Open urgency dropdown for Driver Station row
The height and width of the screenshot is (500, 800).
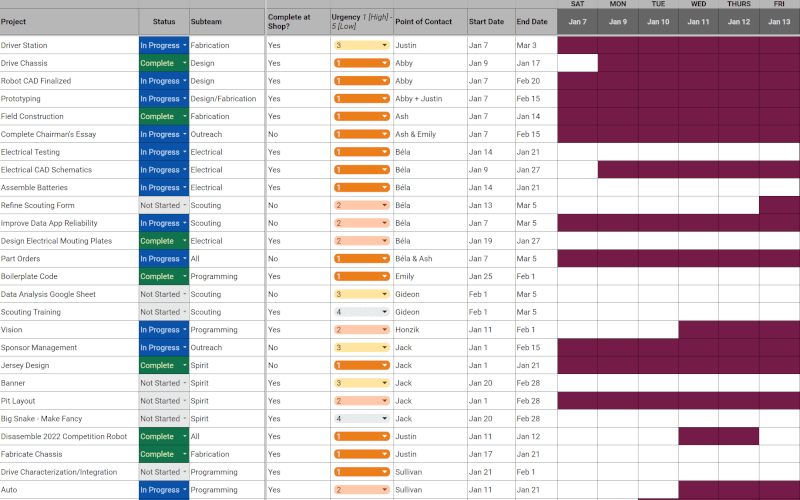(362, 45)
